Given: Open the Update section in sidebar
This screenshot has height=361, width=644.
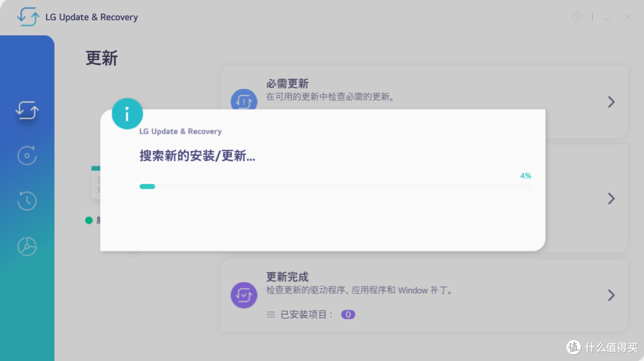Looking at the screenshot, I should tap(27, 110).
